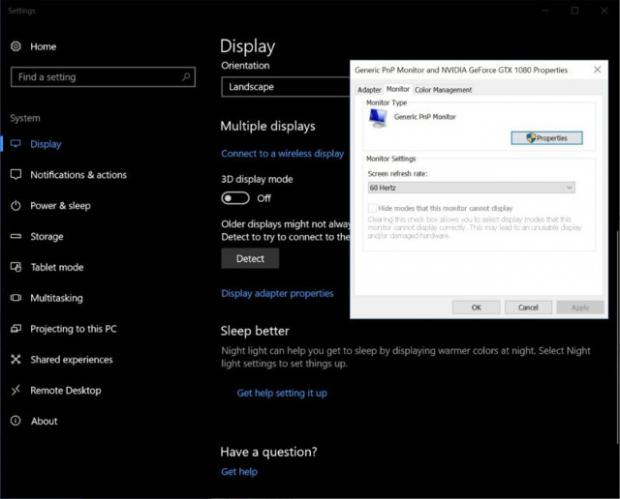Viewport: 620px width, 499px height.
Task: Click the Display monitor icon in sidebar
Action: pos(16,144)
